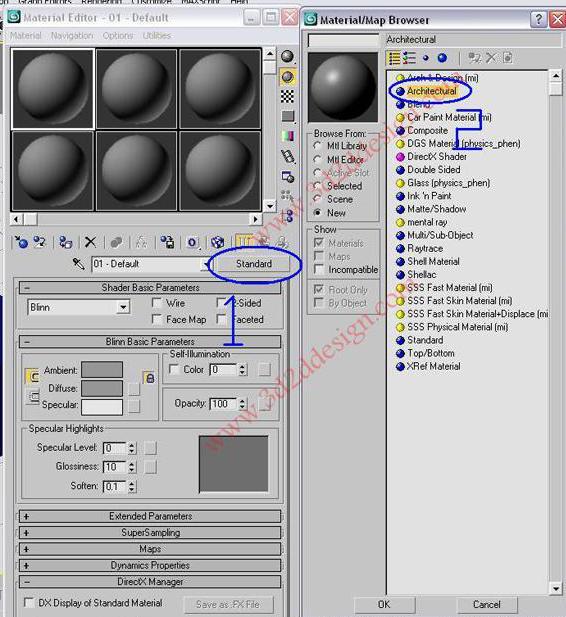Screen dimensions: 566x617
Task: Expand the Dynamics Properties rollout
Action: 150,565
